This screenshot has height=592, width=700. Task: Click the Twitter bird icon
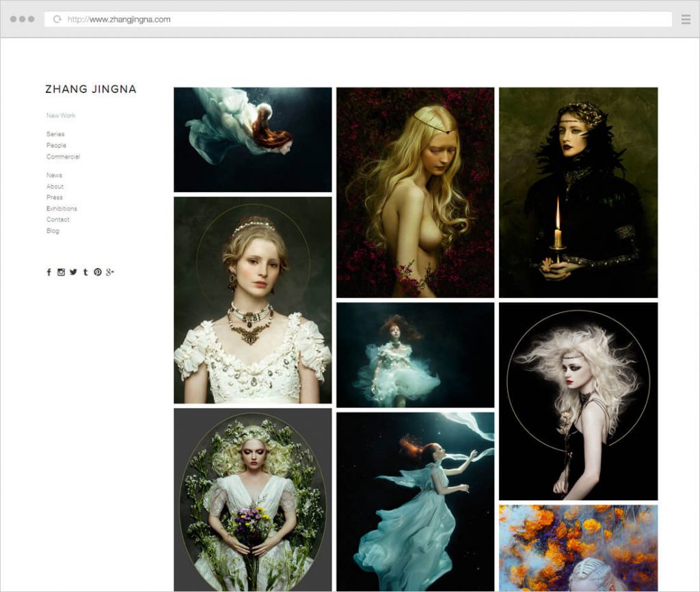[73, 272]
